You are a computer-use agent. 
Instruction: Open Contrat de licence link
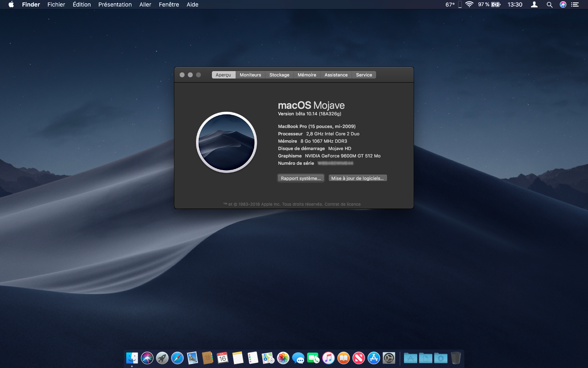click(343, 204)
